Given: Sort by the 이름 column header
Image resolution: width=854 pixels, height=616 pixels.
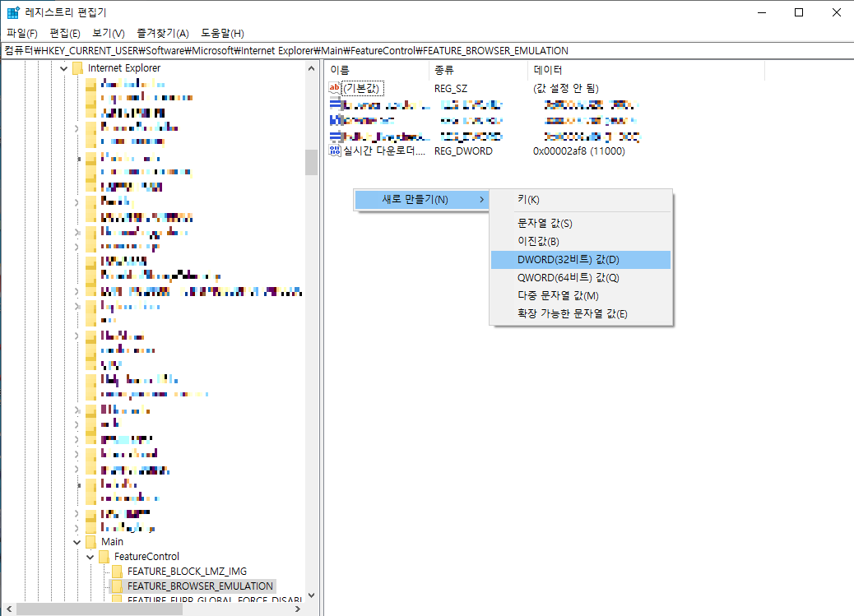Looking at the screenshot, I should click(377, 70).
